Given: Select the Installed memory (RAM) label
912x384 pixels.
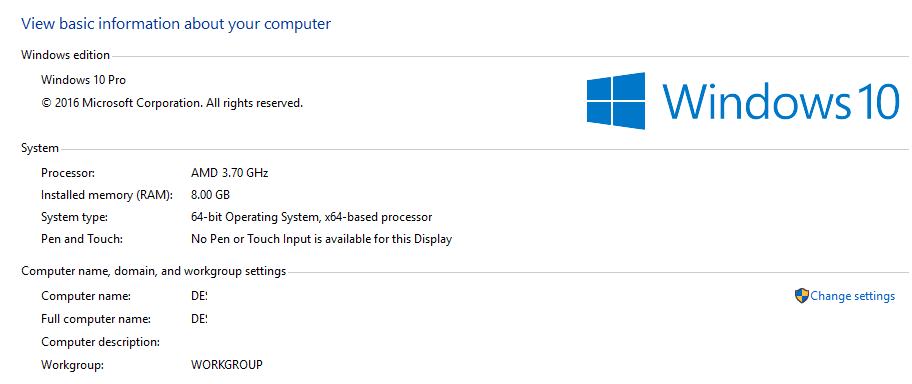Looking at the screenshot, I should tap(107, 195).
